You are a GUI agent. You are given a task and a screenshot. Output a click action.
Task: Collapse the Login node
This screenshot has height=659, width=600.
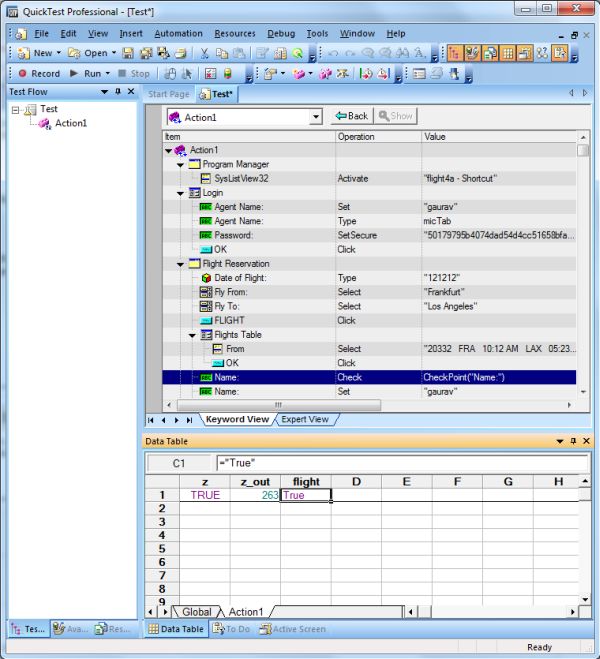click(180, 193)
